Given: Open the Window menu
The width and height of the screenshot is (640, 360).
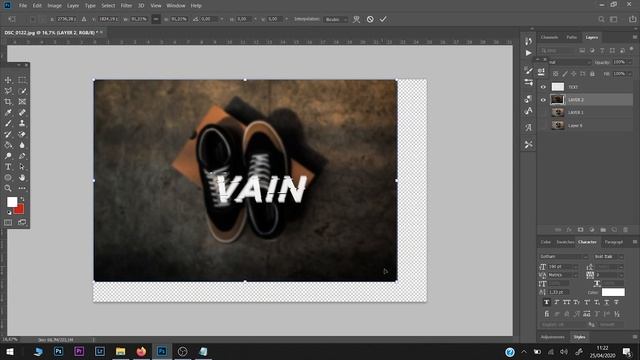Looking at the screenshot, I should click(176, 6).
